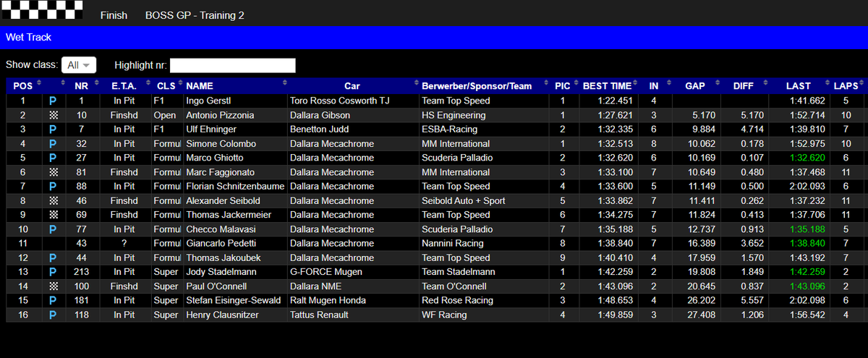
Task: Click the Wet Track status banner
Action: coord(434,37)
